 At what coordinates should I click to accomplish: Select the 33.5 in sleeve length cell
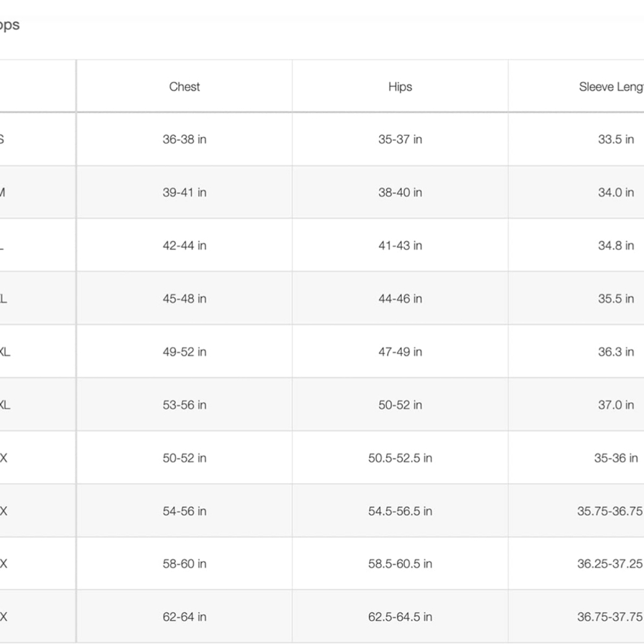point(616,139)
